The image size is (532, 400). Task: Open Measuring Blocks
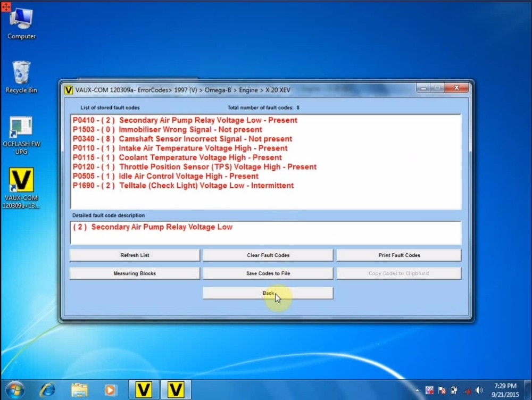pyautogui.click(x=135, y=273)
